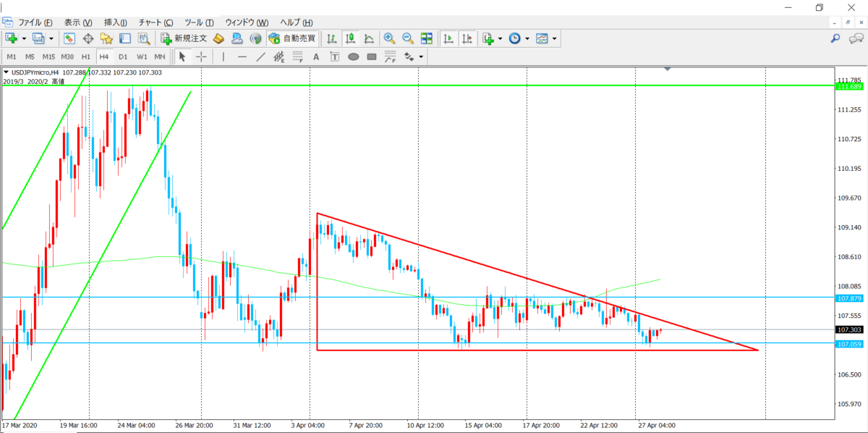Zoom out of the chart

(408, 38)
